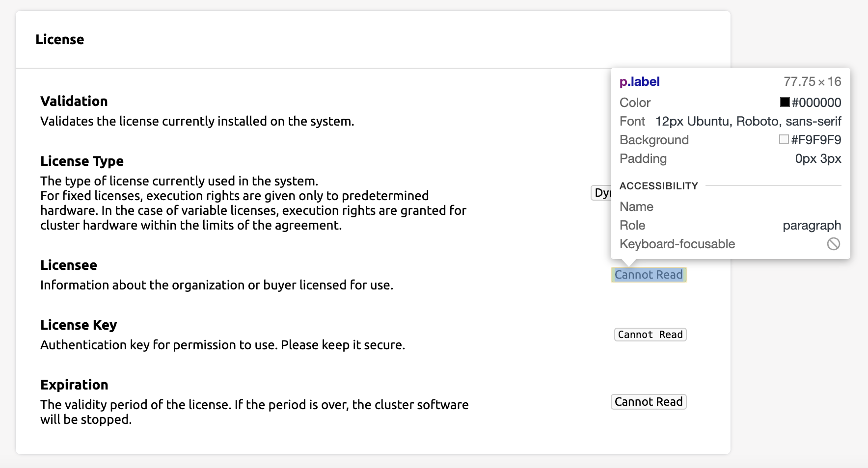Click the Licensee heading
The height and width of the screenshot is (468, 868).
tap(69, 265)
